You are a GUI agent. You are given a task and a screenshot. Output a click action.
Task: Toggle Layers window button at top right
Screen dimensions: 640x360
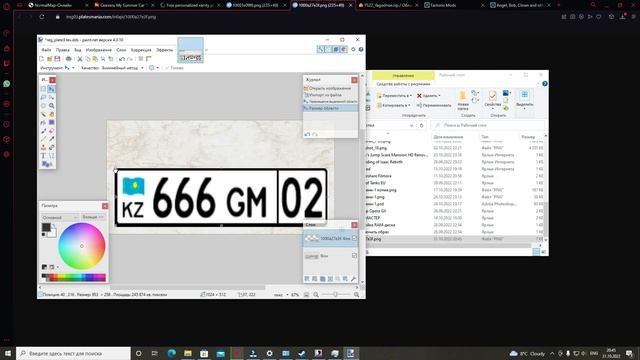click(x=336, y=49)
